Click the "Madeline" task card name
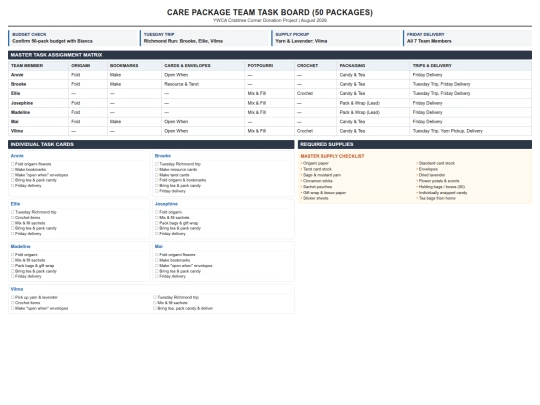540x405 pixels. click(21, 247)
